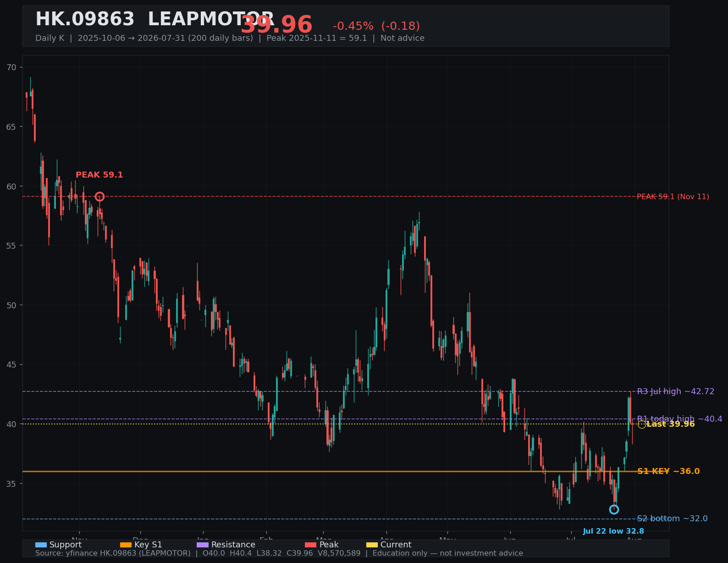Click the "S1 KEY ~36.0" label
The height and width of the screenshot is (563, 728).
[x=668, y=471]
